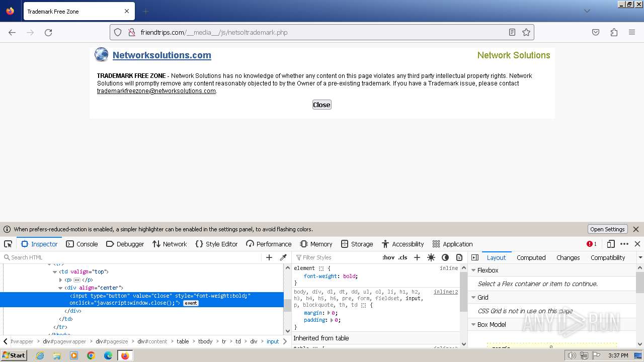The image size is (644, 362).
Task: Open Firefox application menu
Action: 632,32
